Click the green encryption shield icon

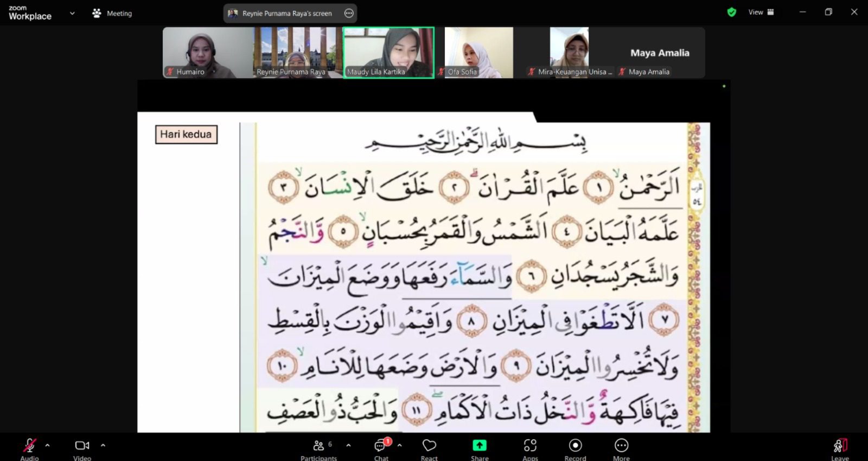click(x=732, y=12)
